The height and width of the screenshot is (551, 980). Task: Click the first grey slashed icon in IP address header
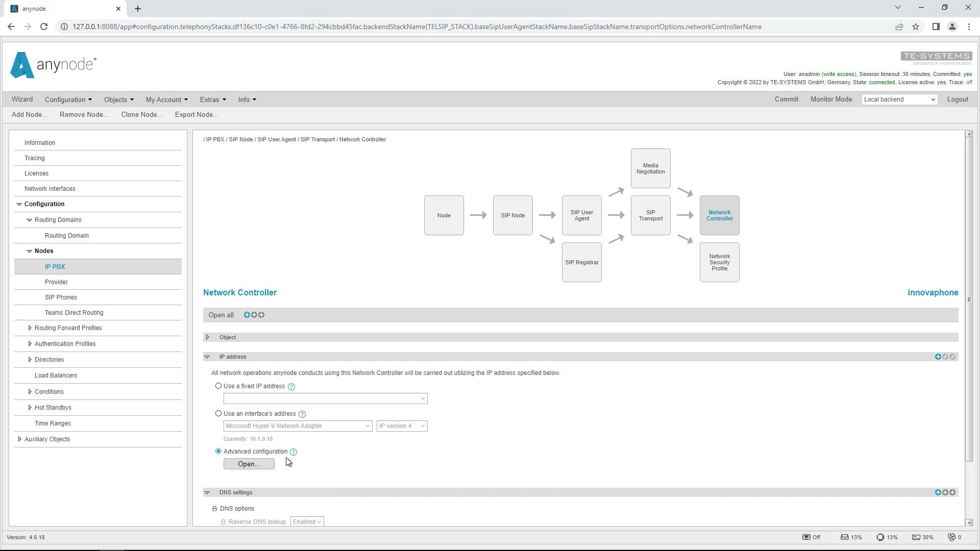pyautogui.click(x=945, y=357)
